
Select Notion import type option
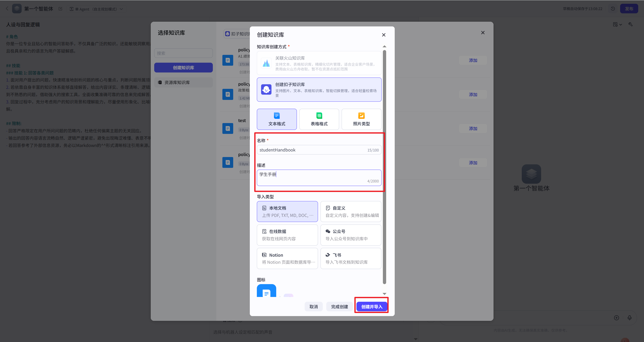287,258
